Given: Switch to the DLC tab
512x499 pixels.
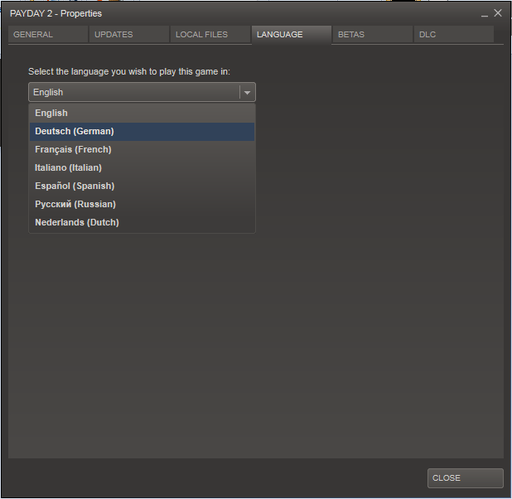Looking at the screenshot, I should (x=454, y=34).
